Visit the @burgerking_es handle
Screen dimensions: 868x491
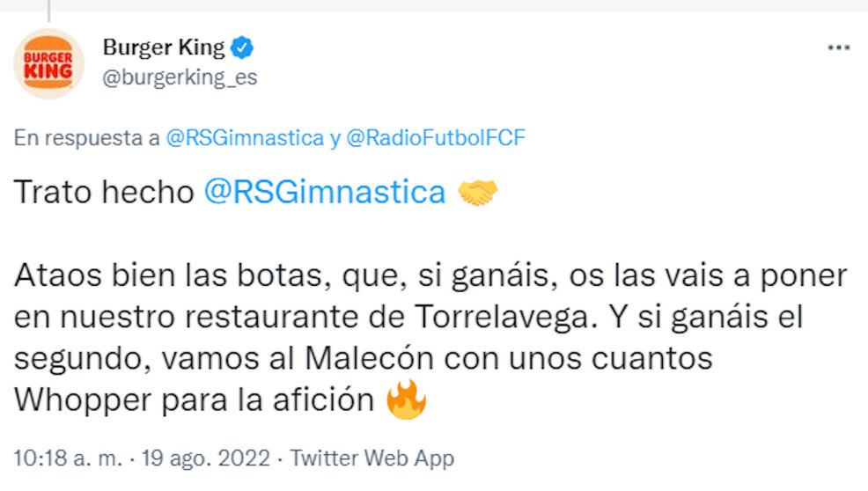pos(180,77)
